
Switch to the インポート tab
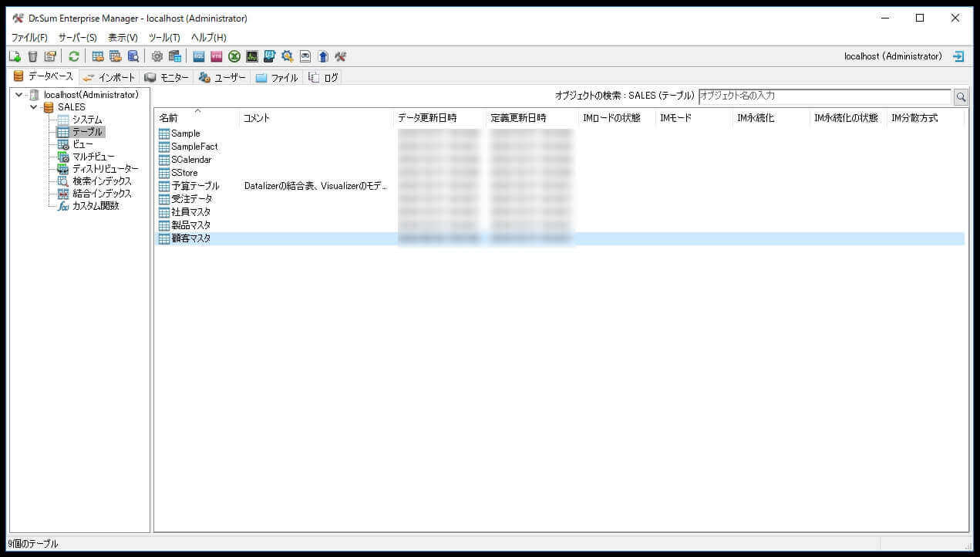109,76
